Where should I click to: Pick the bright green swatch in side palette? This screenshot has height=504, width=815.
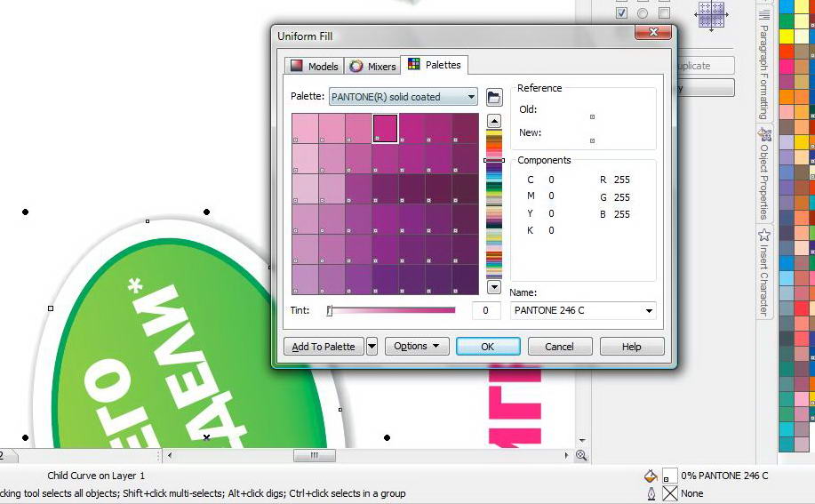[786, 21]
